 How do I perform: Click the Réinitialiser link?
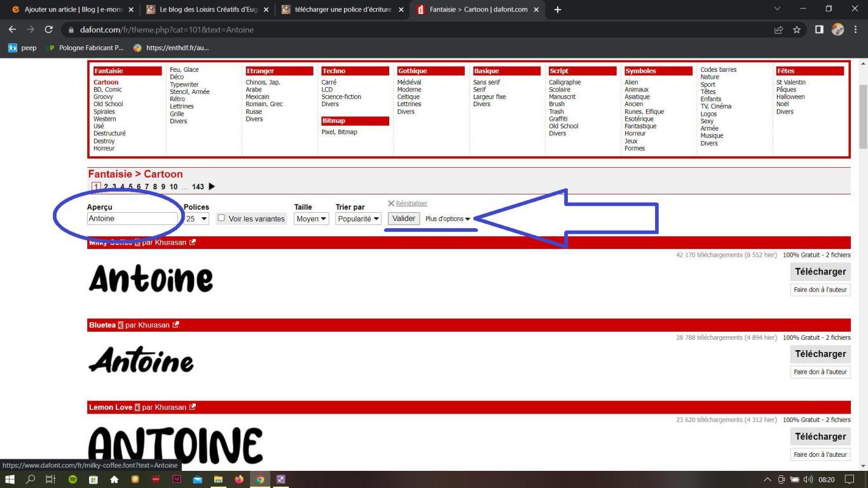411,203
